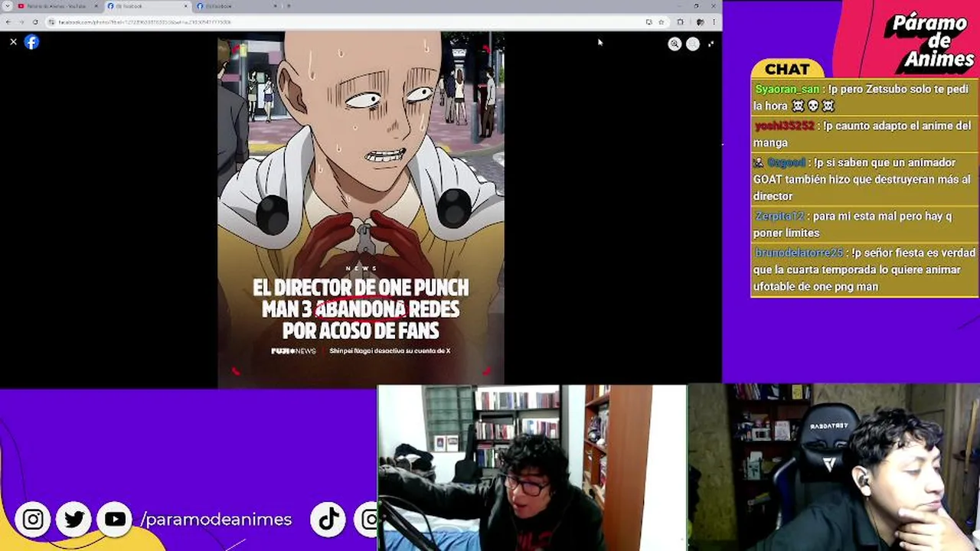Open the Chrome profile avatar
Image resolution: width=980 pixels, height=551 pixels.
[701, 22]
